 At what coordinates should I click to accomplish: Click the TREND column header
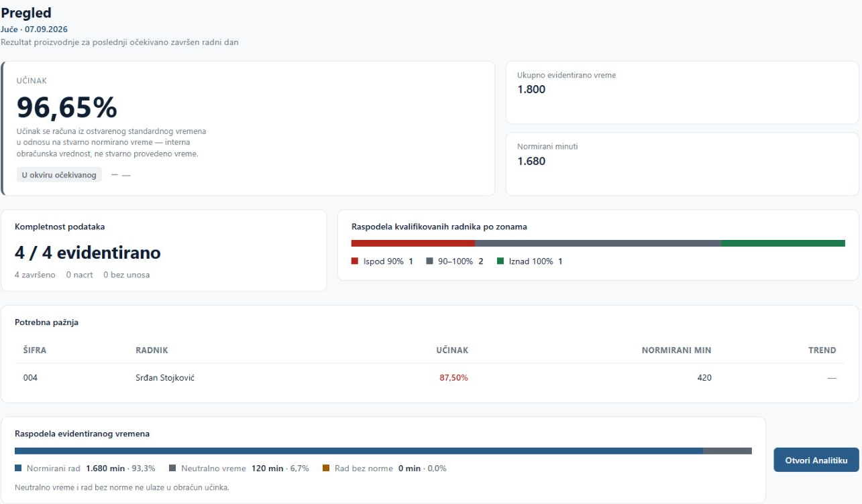click(822, 350)
